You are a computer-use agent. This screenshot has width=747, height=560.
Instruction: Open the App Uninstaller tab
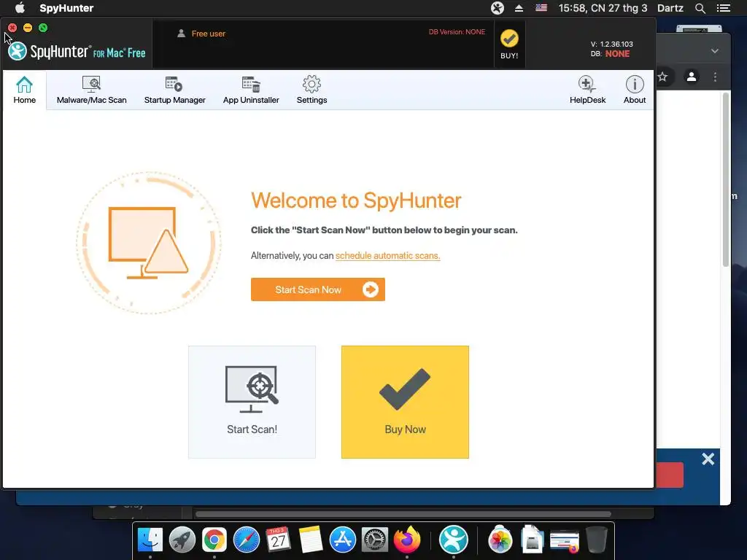(251, 90)
